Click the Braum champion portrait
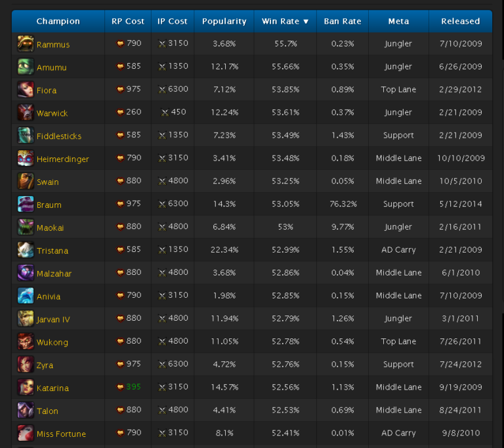 tap(26, 204)
